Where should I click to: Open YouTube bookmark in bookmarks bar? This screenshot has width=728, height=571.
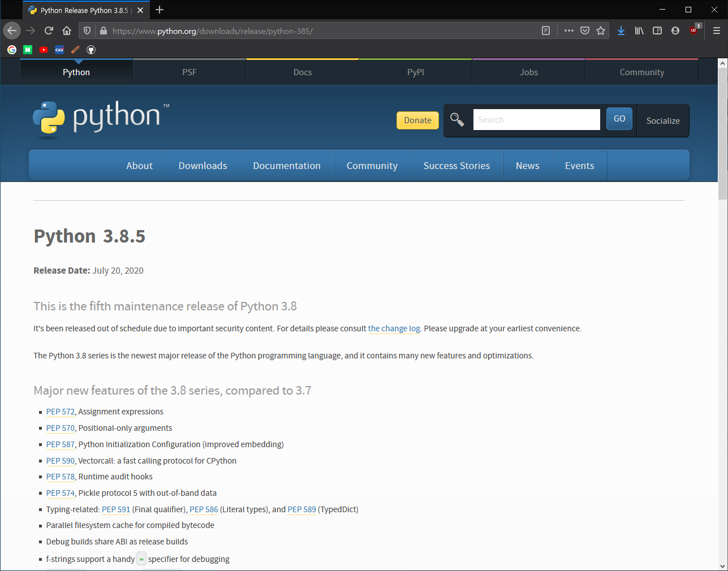pos(44,50)
